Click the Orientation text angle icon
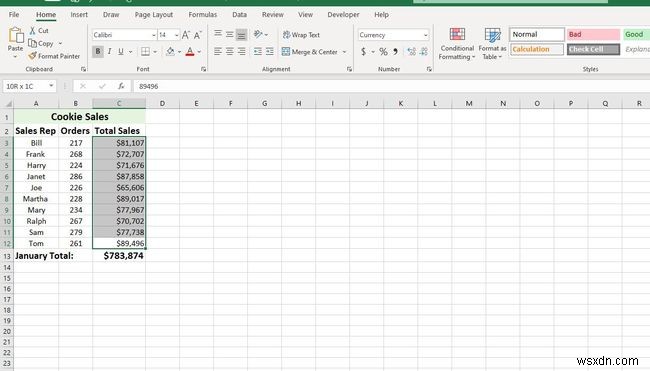650x371 pixels. [258, 34]
